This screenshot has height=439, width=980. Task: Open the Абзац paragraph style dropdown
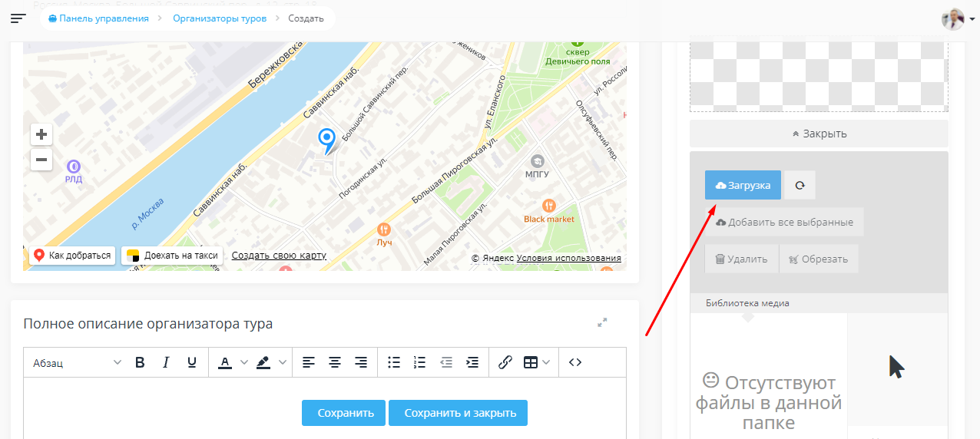[x=77, y=363]
